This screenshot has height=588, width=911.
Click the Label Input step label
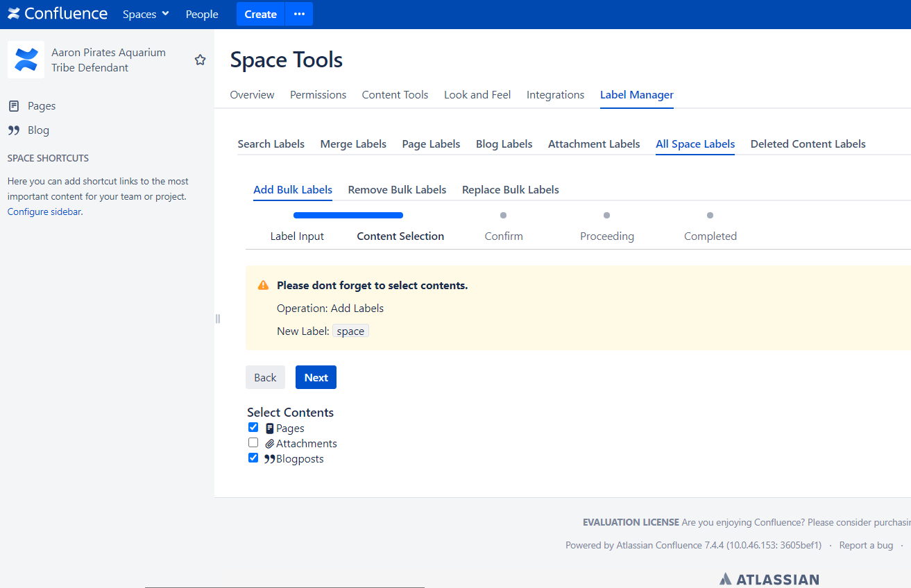tap(297, 236)
